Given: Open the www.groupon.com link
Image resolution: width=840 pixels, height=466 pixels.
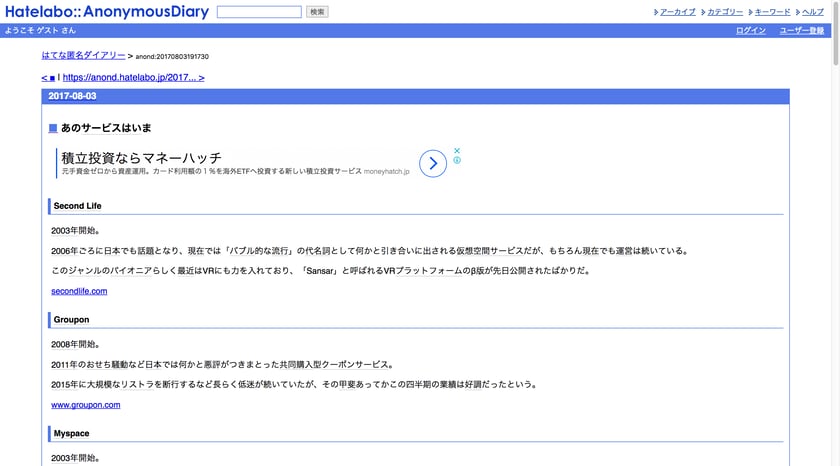Looking at the screenshot, I should pos(86,405).
